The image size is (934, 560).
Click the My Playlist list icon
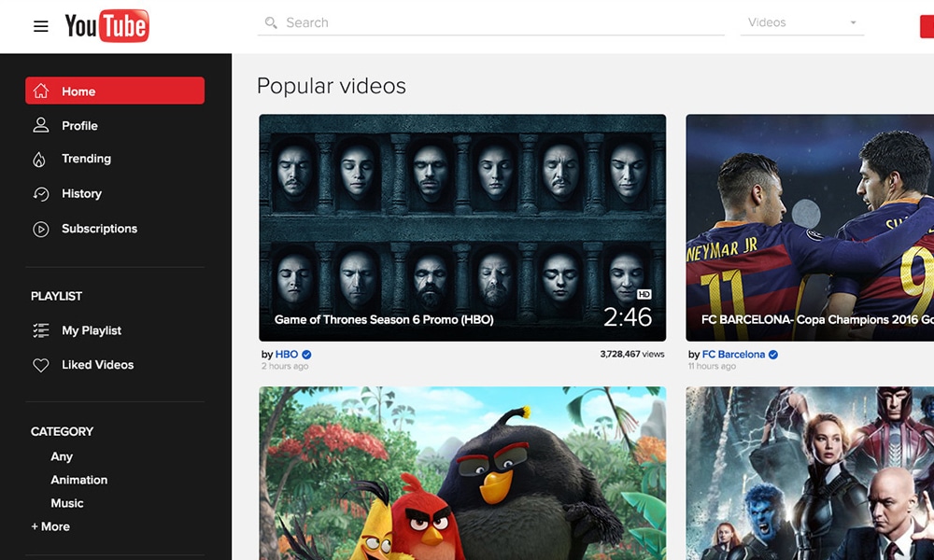[40, 330]
